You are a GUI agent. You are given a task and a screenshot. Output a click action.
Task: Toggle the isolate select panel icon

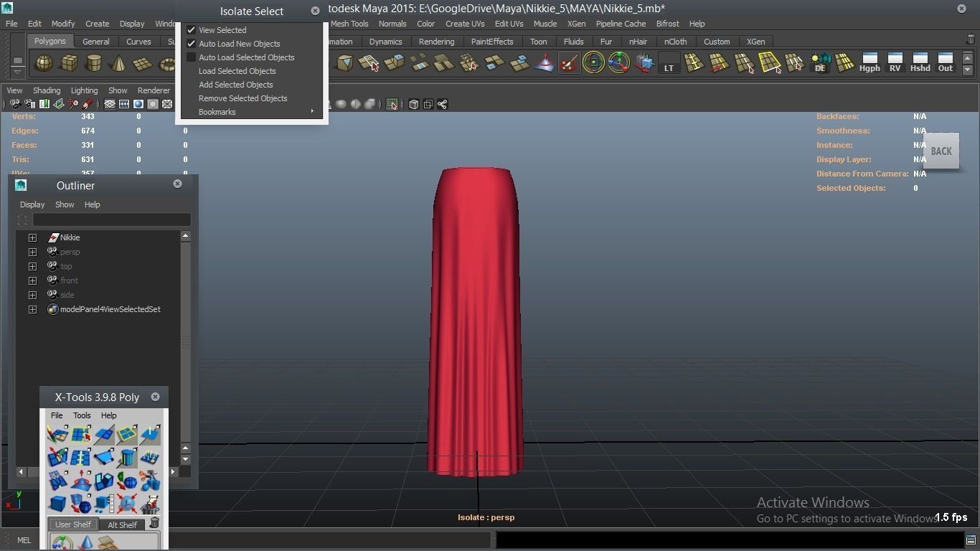coord(392,104)
